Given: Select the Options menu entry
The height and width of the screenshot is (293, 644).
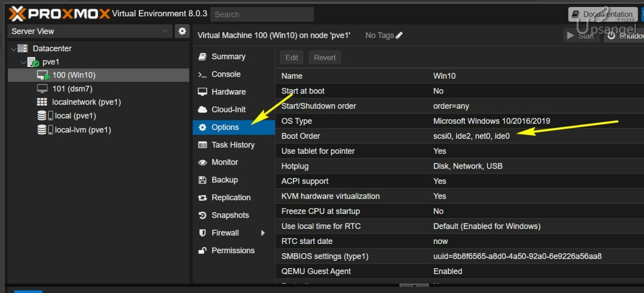Looking at the screenshot, I should [x=226, y=127].
